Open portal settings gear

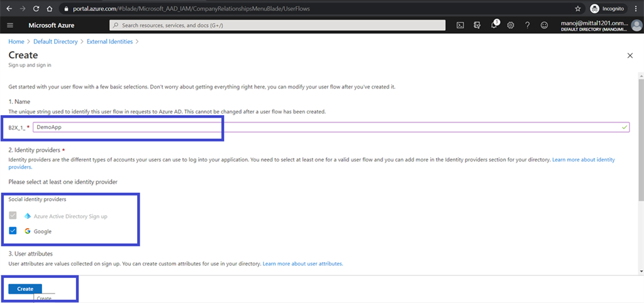pos(511,25)
